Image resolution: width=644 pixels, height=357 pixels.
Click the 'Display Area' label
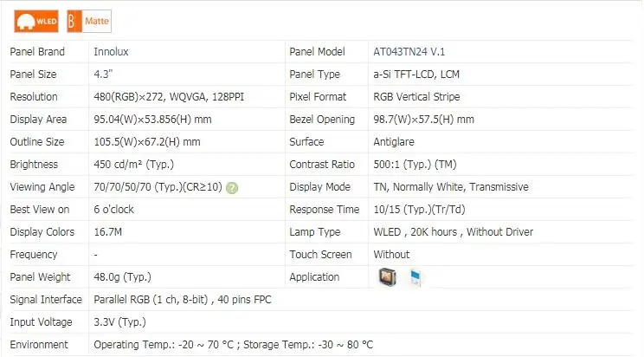pyautogui.click(x=38, y=120)
